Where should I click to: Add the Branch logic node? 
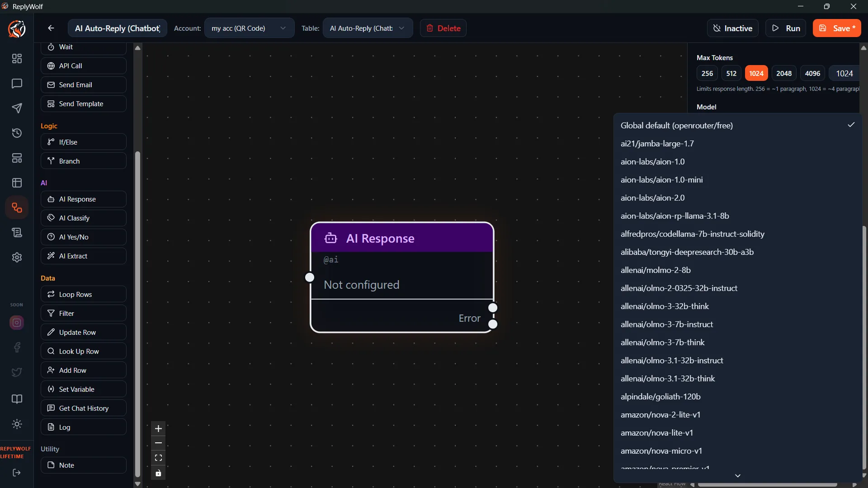click(x=83, y=161)
